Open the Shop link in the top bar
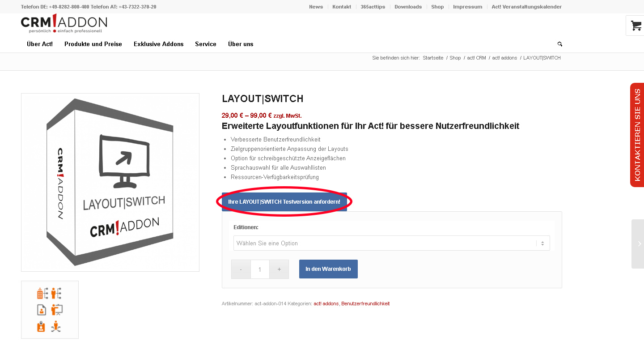Viewport: 644px width, 342px height. [437, 7]
